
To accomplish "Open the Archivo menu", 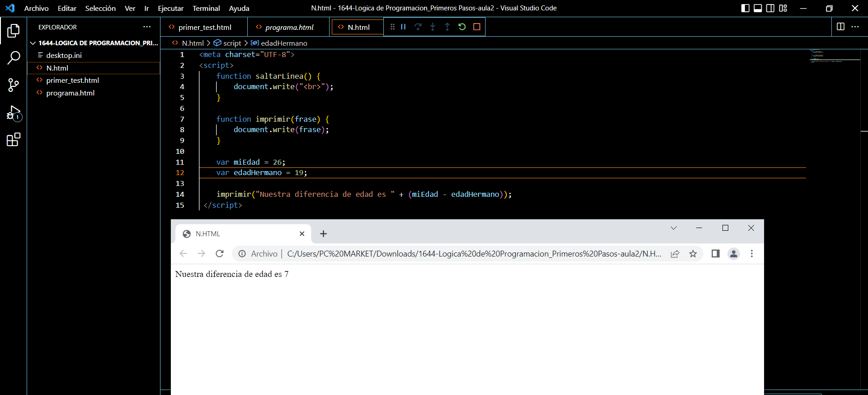I will tap(36, 8).
